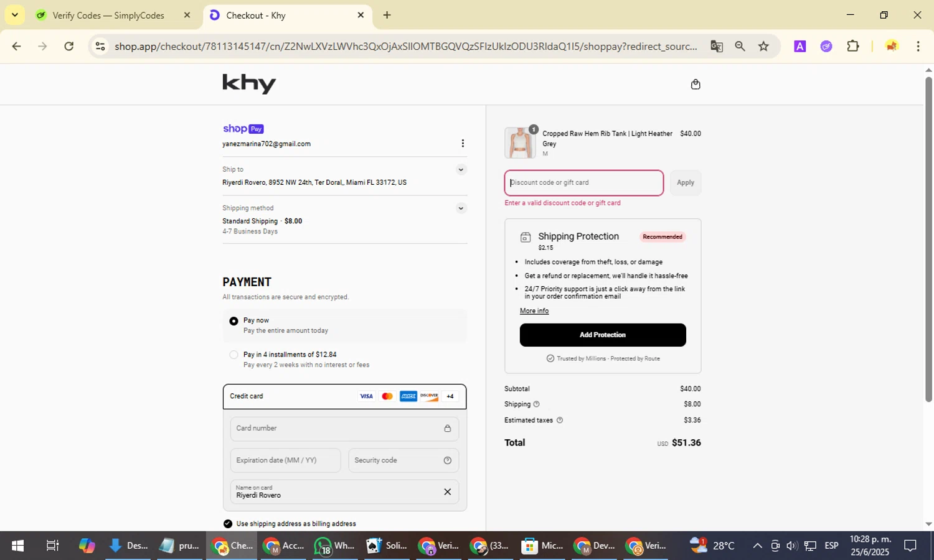
Task: View site information icon in address bar
Action: tap(100, 46)
